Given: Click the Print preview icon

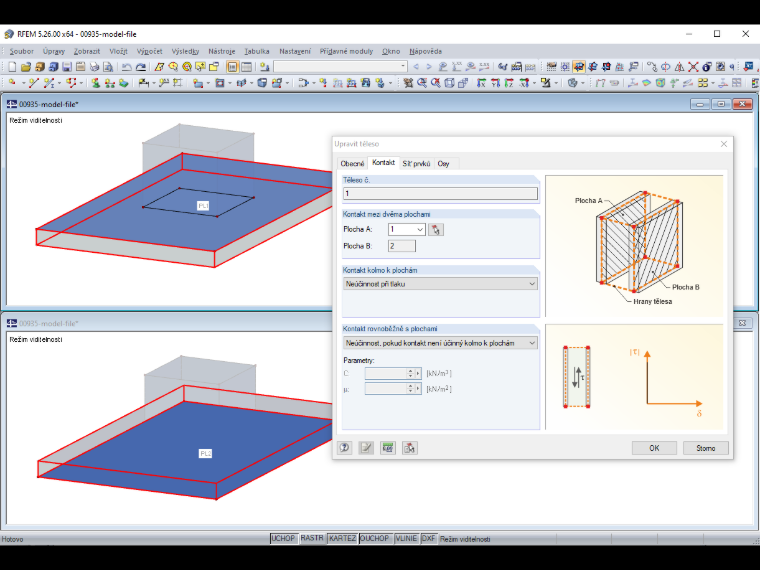Looking at the screenshot, I should tap(108, 67).
